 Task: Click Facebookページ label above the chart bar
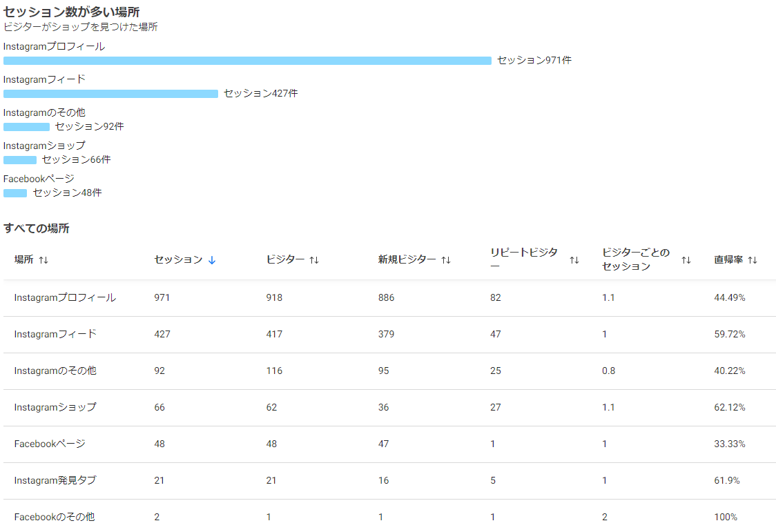39,179
